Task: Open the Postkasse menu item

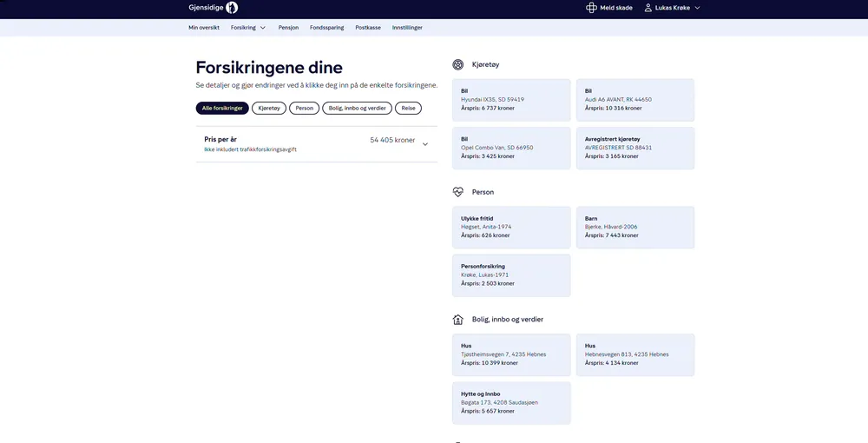Action: [368, 28]
